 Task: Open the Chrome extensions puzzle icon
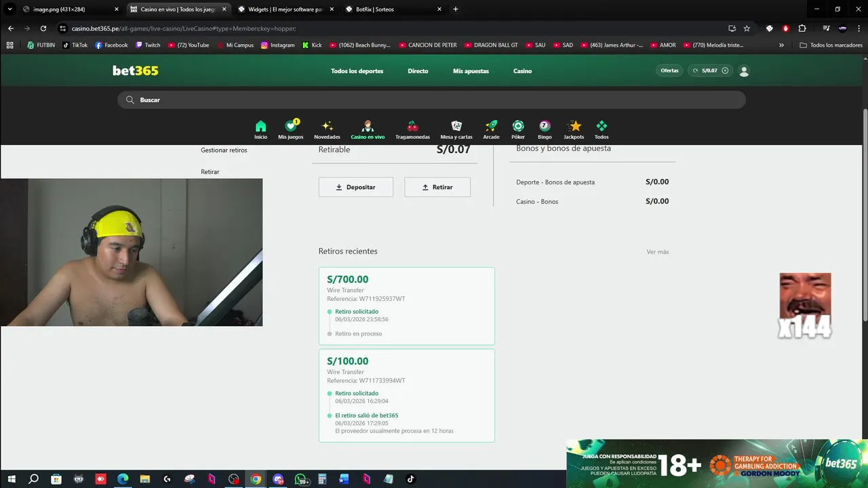(802, 28)
